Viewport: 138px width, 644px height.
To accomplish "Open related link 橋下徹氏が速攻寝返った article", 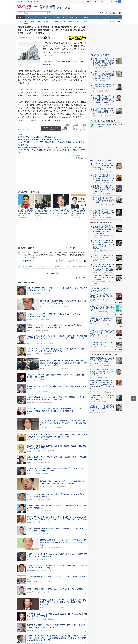I will [x=37, y=137].
